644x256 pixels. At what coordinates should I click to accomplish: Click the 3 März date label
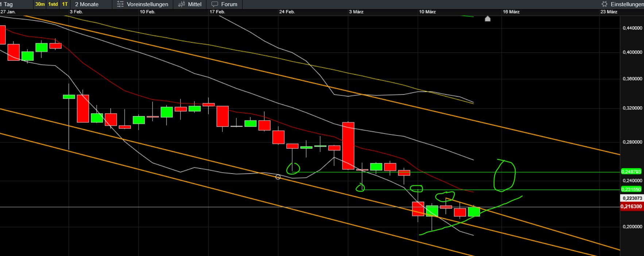pos(356,12)
